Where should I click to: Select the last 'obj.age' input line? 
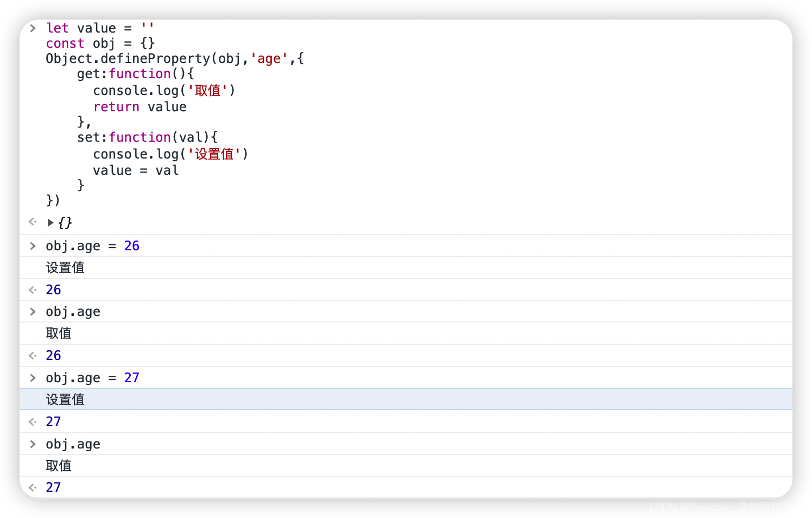pos(73,444)
